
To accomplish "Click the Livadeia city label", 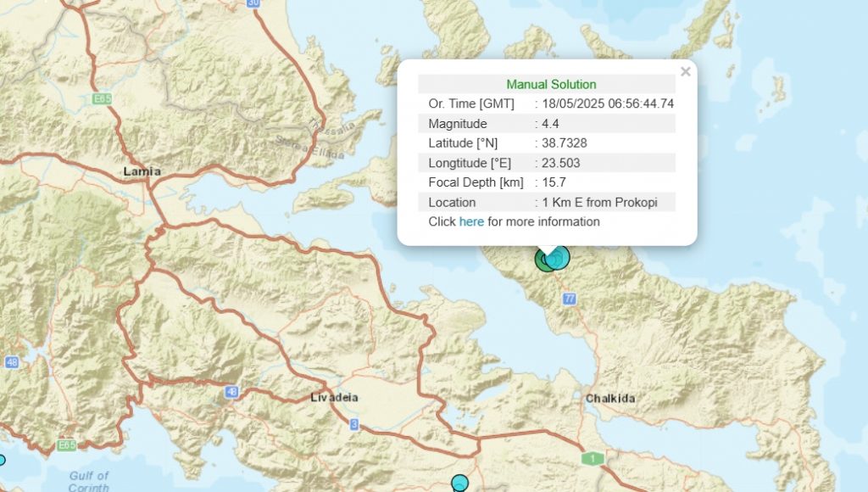I will pyautogui.click(x=334, y=397).
